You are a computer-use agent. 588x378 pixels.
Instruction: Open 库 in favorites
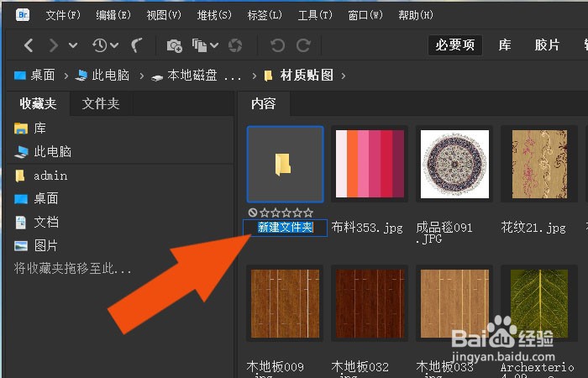(30, 129)
